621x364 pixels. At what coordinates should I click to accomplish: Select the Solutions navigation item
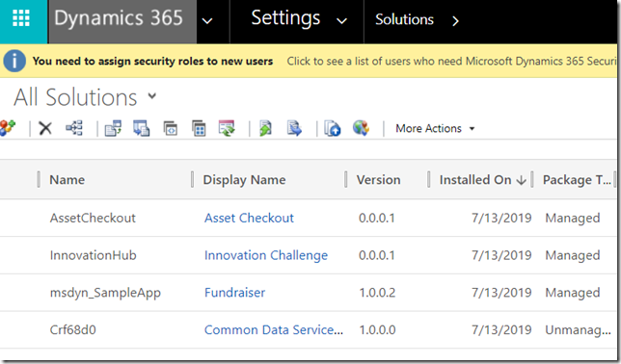pyautogui.click(x=404, y=19)
